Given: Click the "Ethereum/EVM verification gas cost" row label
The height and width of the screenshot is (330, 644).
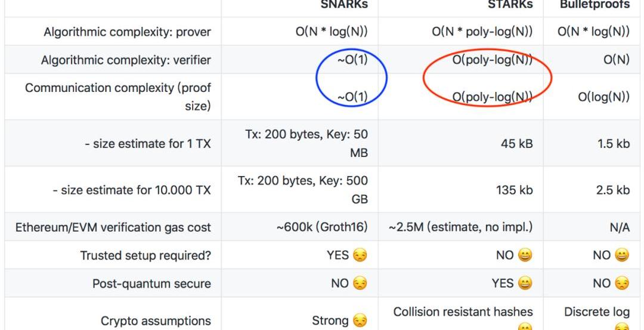Looking at the screenshot, I should point(113,227).
